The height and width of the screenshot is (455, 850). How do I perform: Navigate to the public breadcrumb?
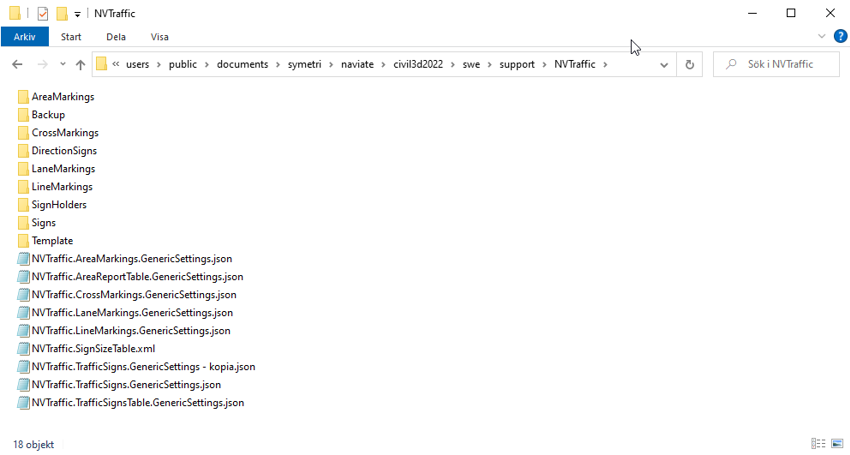point(183,65)
